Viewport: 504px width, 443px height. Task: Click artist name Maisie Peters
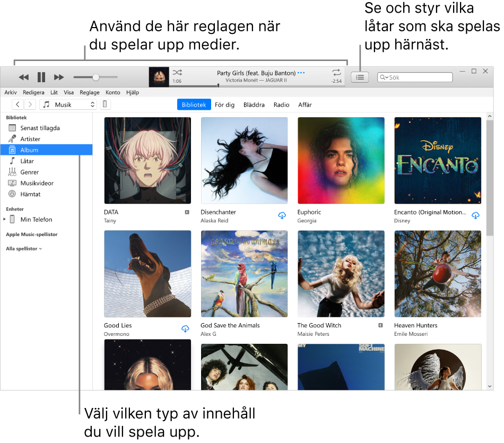(x=314, y=334)
